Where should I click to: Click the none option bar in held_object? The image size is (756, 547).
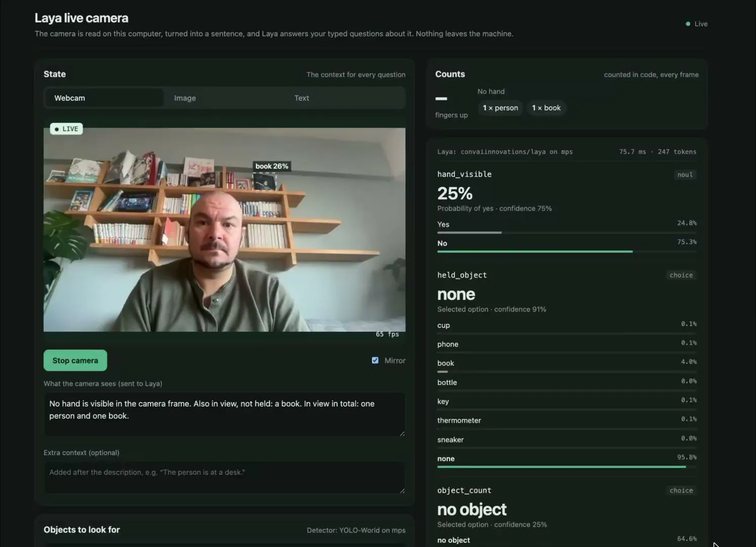[x=567, y=466]
